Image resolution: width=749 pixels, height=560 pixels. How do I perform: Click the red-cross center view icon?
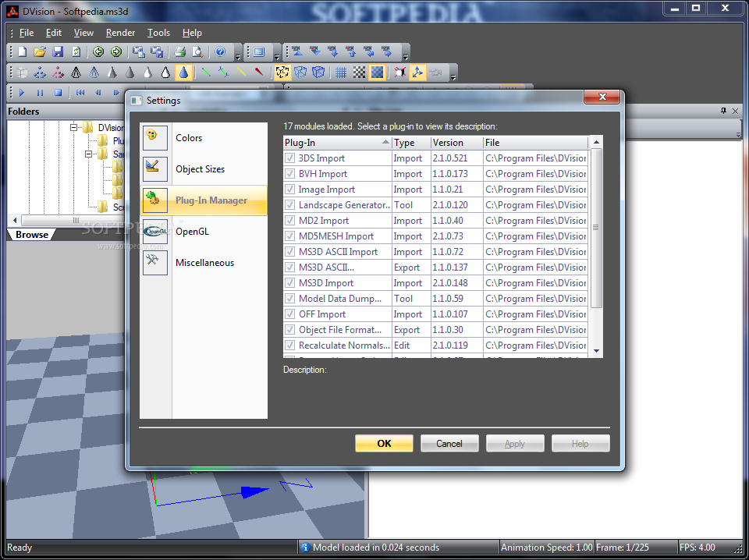pos(399,72)
